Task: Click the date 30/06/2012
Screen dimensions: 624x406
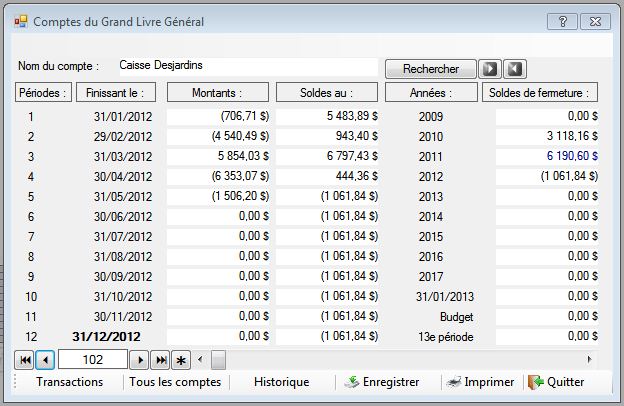Action: pyautogui.click(x=123, y=217)
